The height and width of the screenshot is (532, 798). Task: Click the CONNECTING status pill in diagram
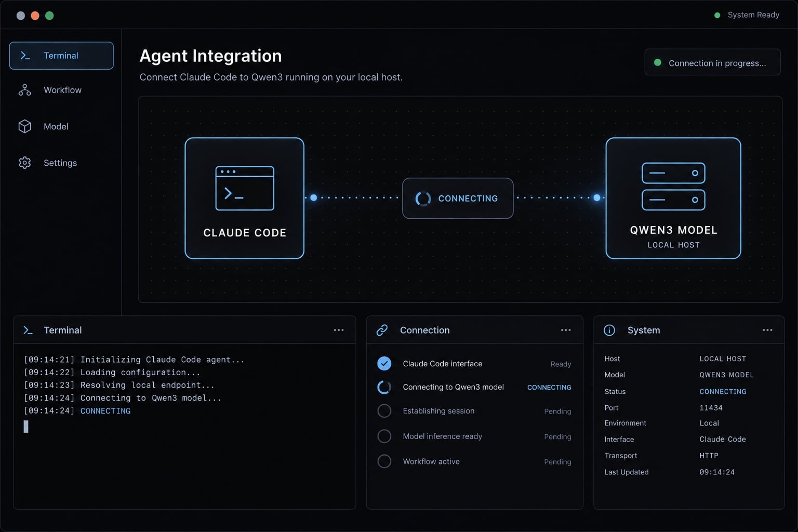coord(458,198)
